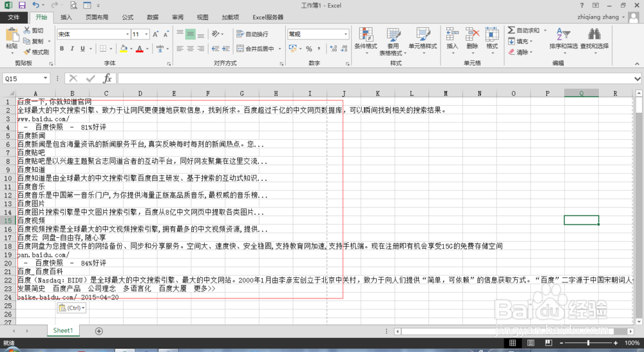Image resolution: width=644 pixels, height=352 pixels.
Task: Click the Copy icon in clipboard group
Action: tap(27, 41)
